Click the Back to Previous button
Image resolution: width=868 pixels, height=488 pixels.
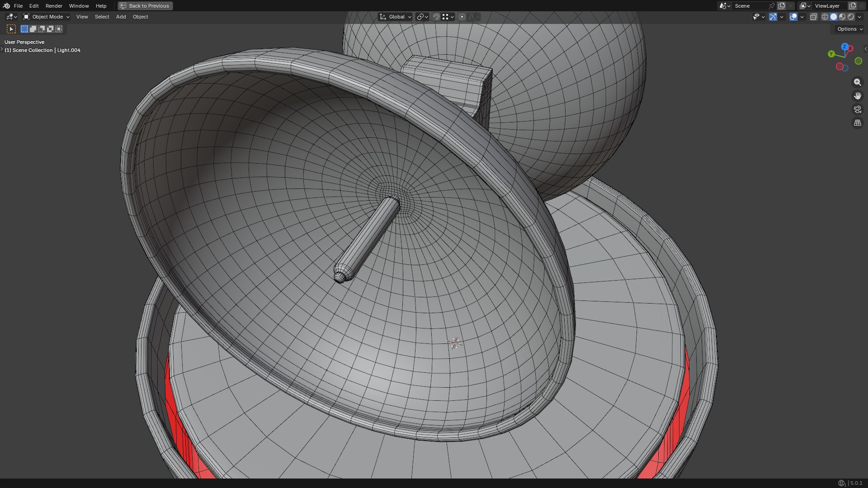pyautogui.click(x=145, y=6)
